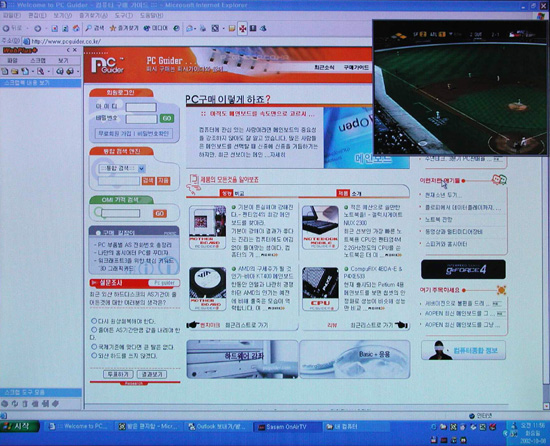Click the WebPlus folder icon

click(15, 72)
